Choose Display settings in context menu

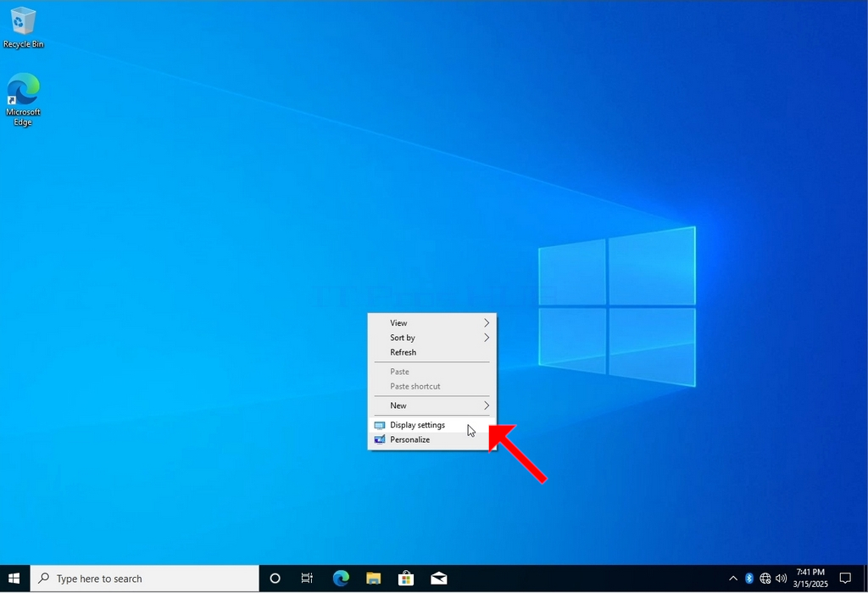(431, 425)
